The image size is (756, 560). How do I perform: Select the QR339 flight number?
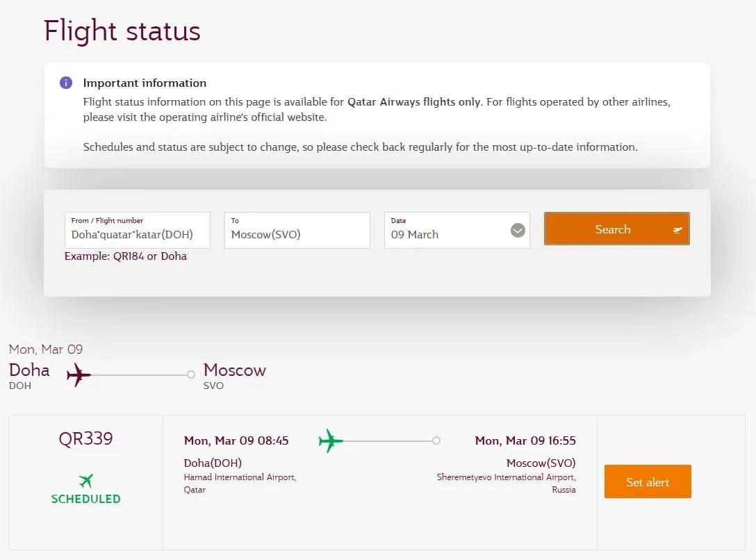pos(85,438)
